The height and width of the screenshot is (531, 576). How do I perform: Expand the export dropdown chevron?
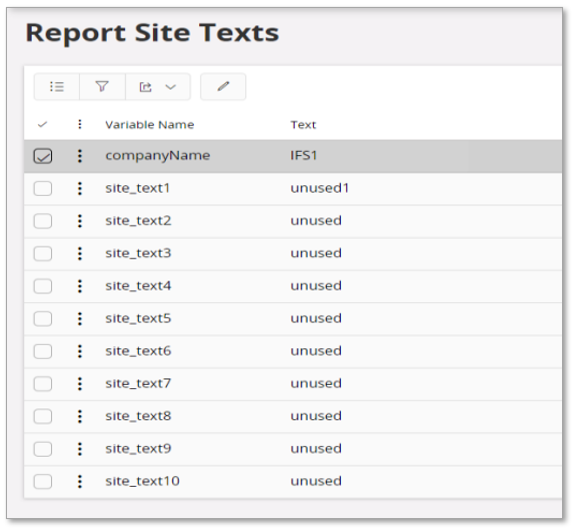[x=170, y=87]
